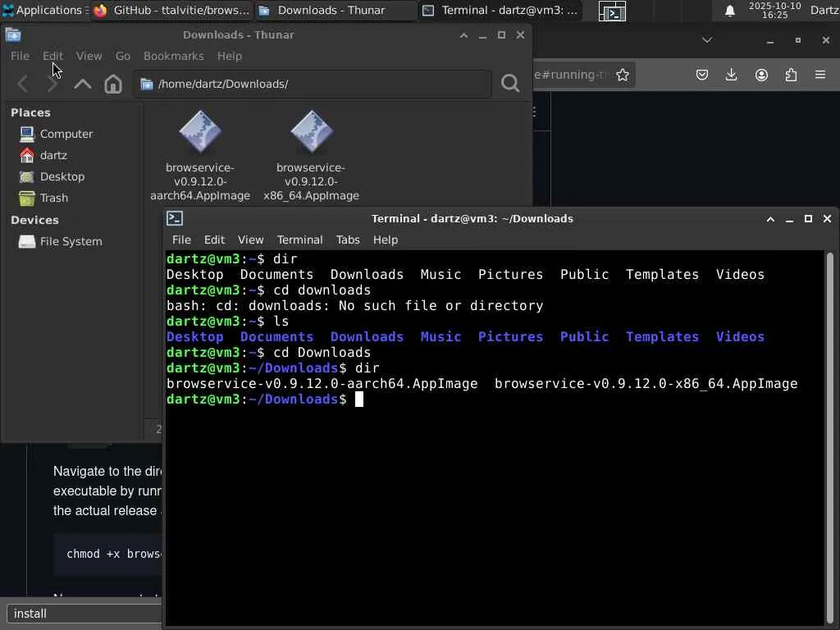
Task: Open Firefox downloads panel
Action: [x=731, y=75]
